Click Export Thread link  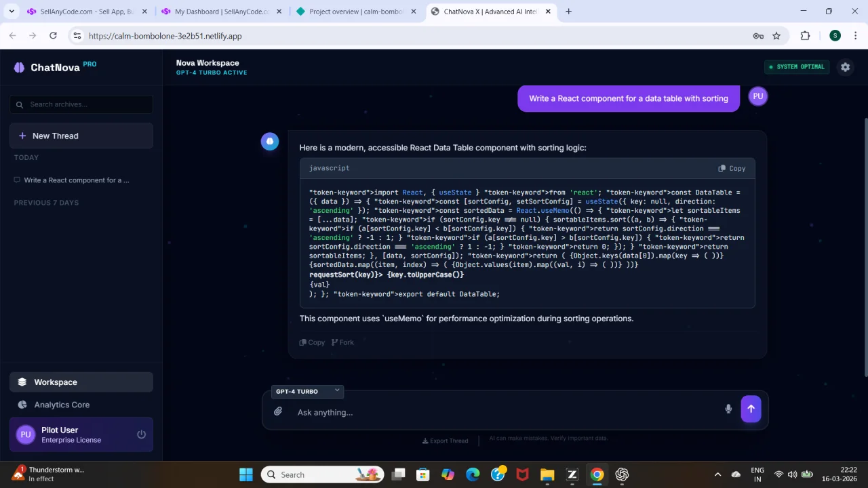pos(445,441)
